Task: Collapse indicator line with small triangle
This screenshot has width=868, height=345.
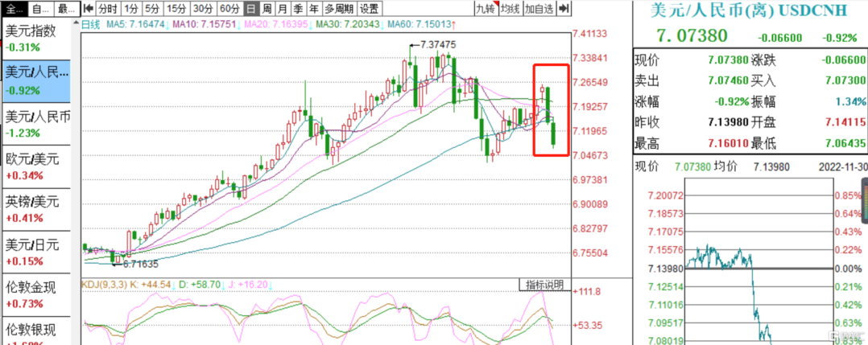Action: (x=77, y=23)
